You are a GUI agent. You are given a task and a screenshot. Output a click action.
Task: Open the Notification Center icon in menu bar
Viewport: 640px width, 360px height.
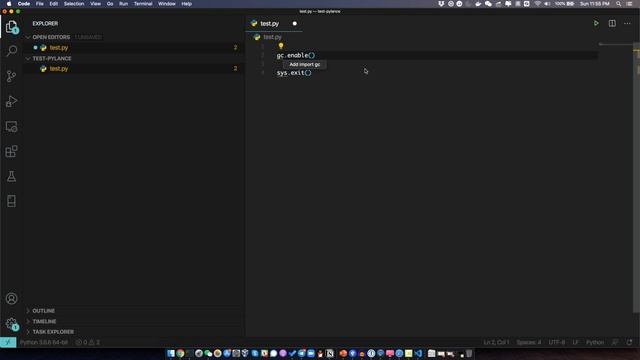629,4
